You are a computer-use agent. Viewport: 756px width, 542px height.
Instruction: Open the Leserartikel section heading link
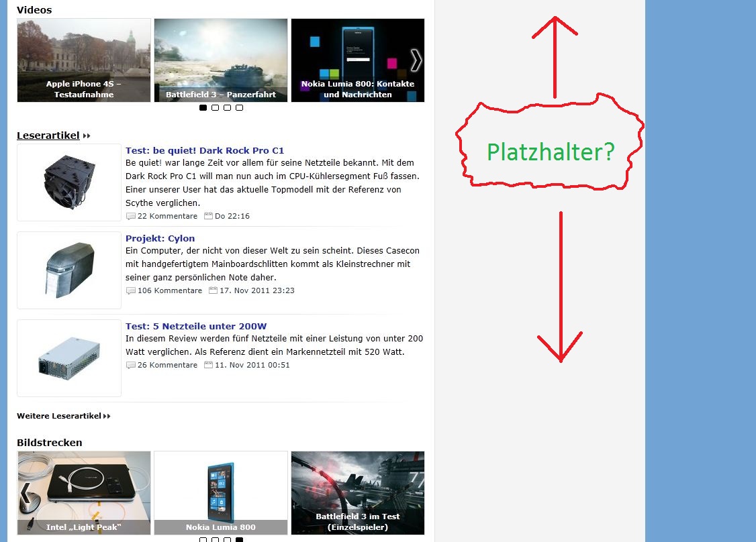pos(48,135)
